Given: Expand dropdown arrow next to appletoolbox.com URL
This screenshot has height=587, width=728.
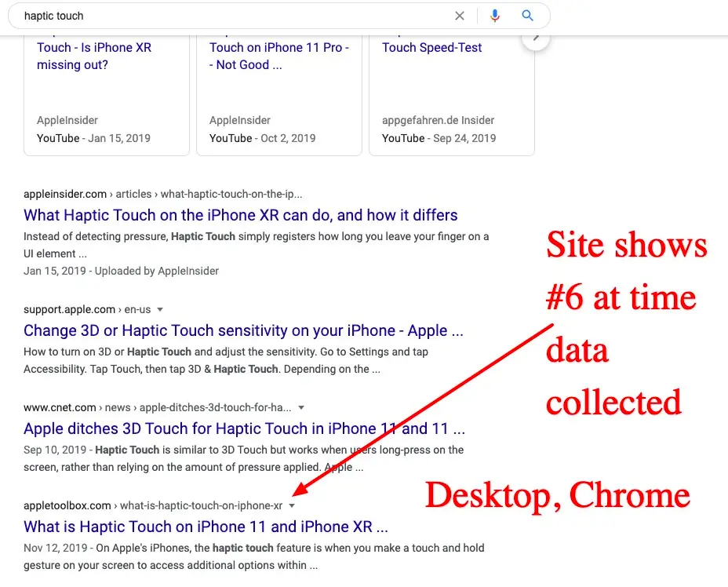Looking at the screenshot, I should 292,505.
